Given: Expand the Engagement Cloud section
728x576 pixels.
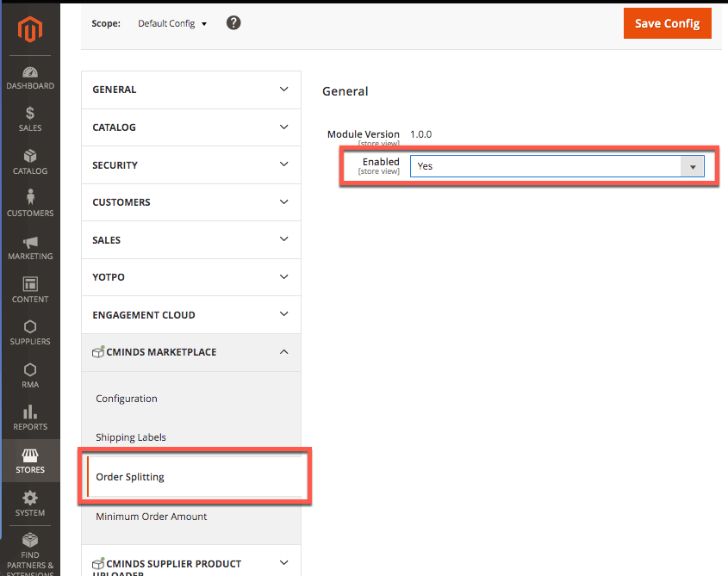Looking at the screenshot, I should [190, 315].
